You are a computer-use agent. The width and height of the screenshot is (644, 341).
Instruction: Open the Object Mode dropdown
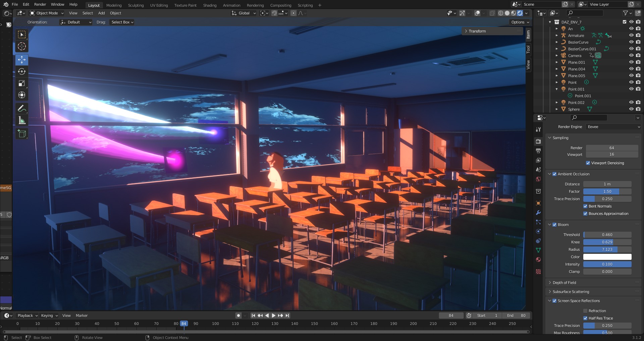[47, 13]
